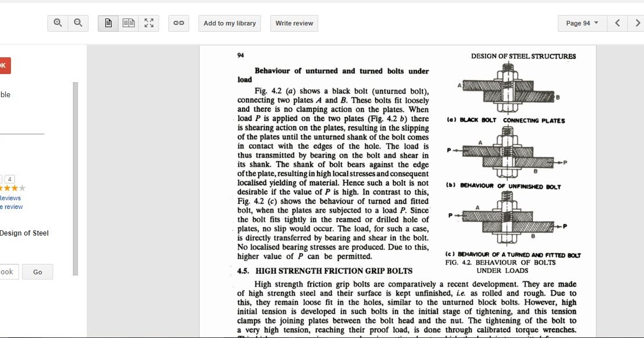Viewport: 644px width, 338px height.
Task: Click the turned and fitted bolt figure (c)
Action: [507, 219]
